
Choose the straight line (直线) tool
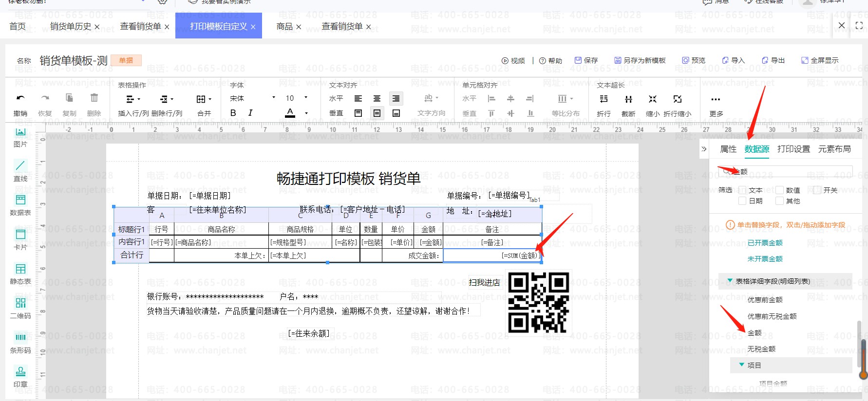(x=20, y=166)
